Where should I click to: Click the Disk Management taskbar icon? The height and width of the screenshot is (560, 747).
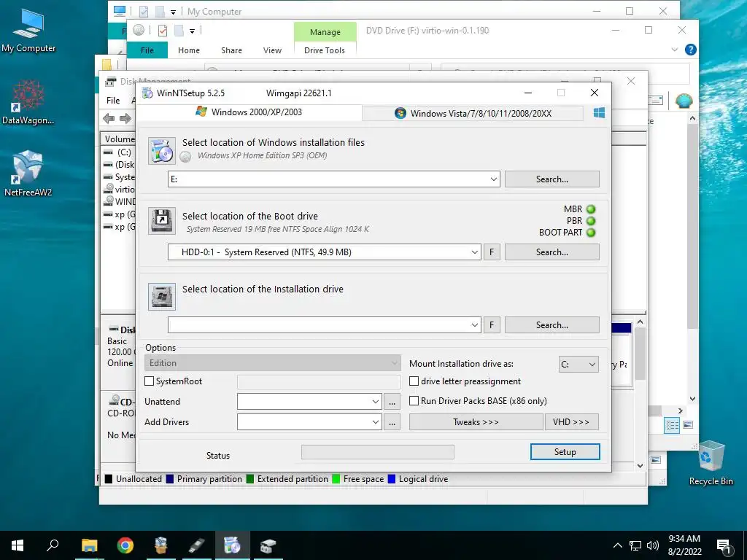[x=268, y=545]
